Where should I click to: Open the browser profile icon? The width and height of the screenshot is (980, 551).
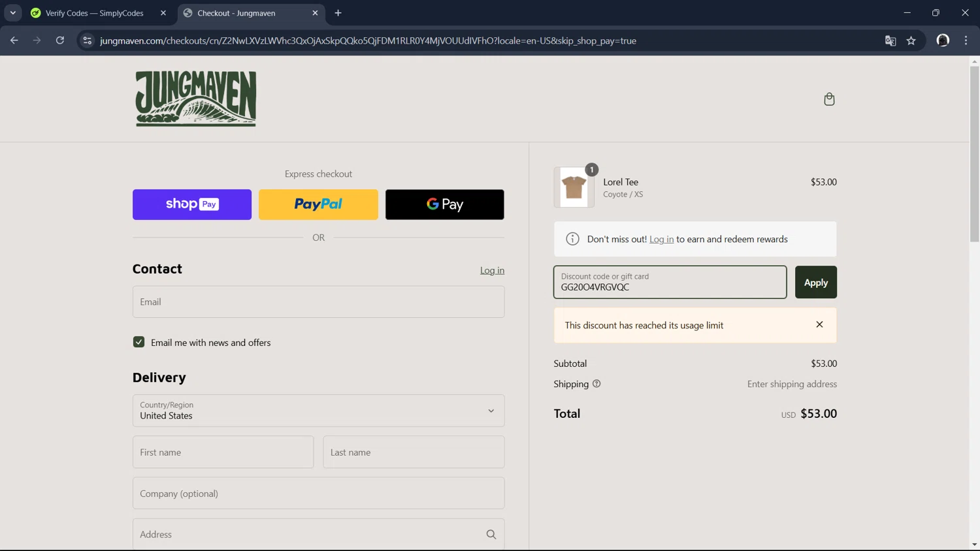click(x=943, y=40)
